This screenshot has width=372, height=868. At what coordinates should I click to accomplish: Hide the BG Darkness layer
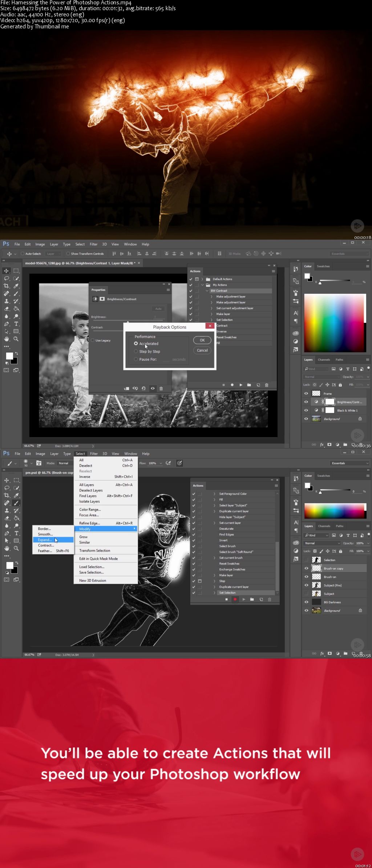[x=306, y=602]
